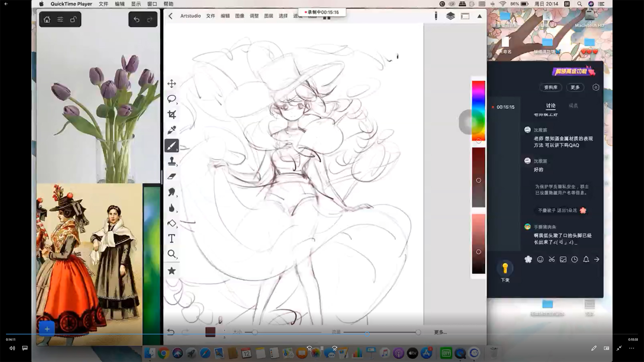
Task: Attach image icon in chat toolbar
Action: tap(563, 259)
